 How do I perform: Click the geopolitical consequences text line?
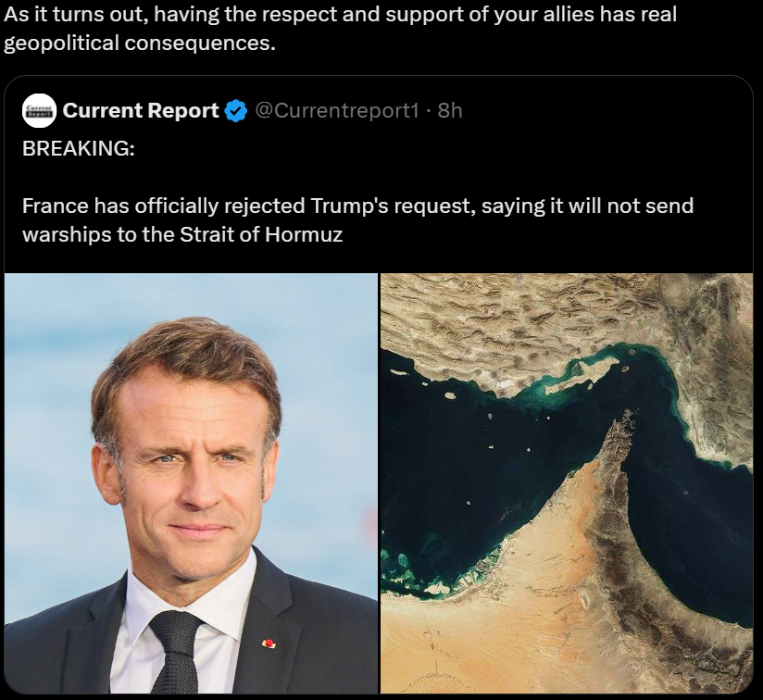(x=139, y=44)
